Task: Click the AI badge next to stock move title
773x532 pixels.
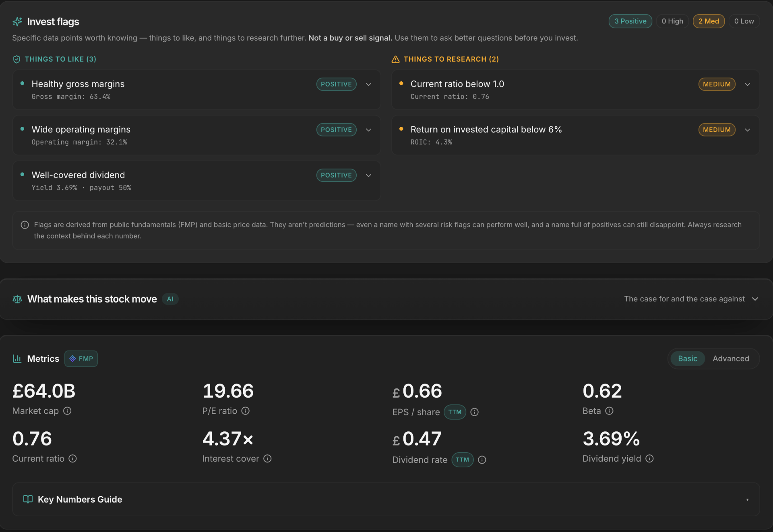Action: (170, 299)
